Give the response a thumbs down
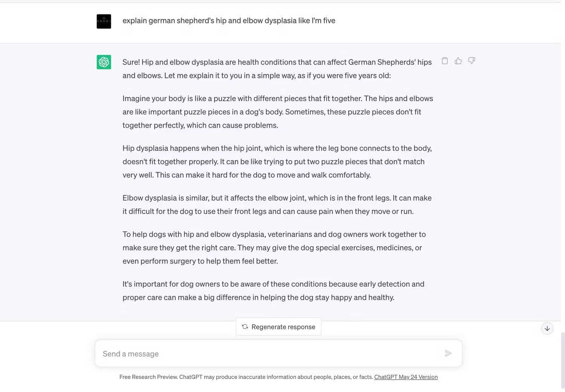 pos(472,61)
